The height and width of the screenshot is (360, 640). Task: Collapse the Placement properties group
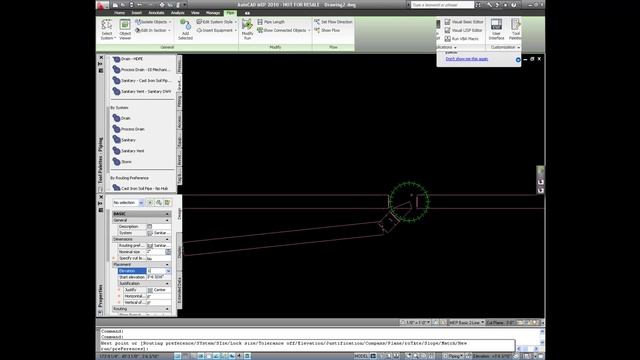[x=167, y=264]
